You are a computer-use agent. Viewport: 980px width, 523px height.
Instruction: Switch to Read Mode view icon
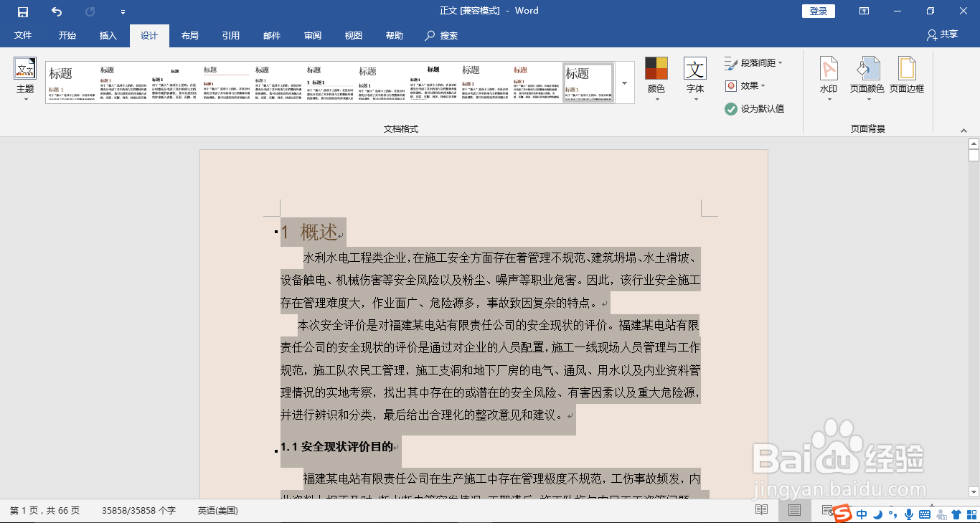762,510
